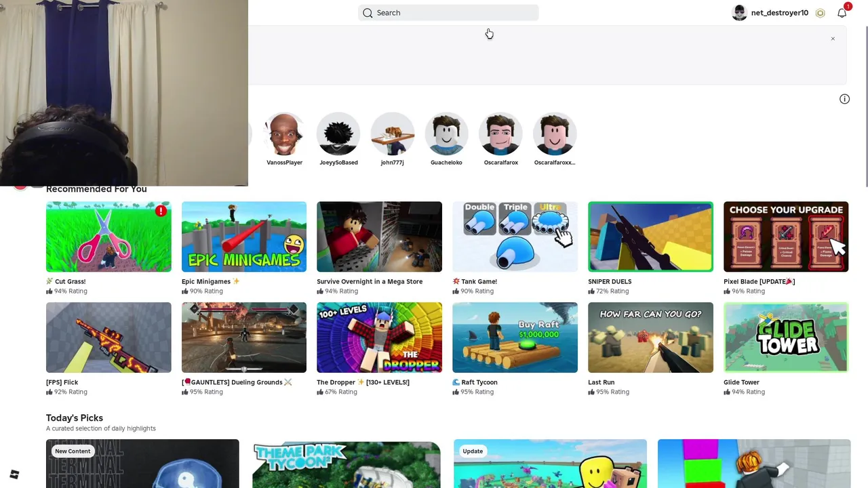Click 72% Rating under SNIPER DUELS
The height and width of the screenshot is (488, 868).
610,291
